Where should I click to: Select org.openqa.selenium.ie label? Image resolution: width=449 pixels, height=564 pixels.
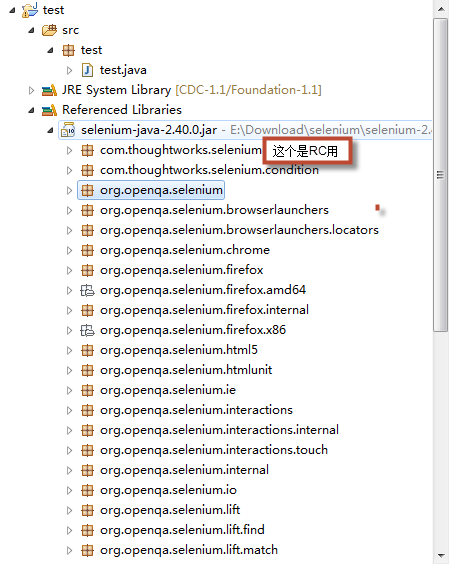[x=168, y=390]
